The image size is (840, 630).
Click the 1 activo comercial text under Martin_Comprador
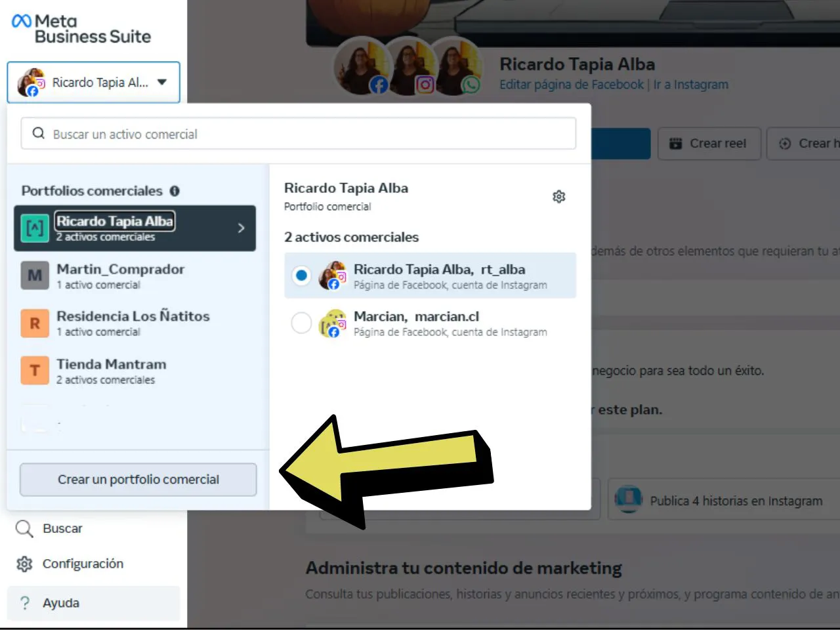tap(98, 285)
